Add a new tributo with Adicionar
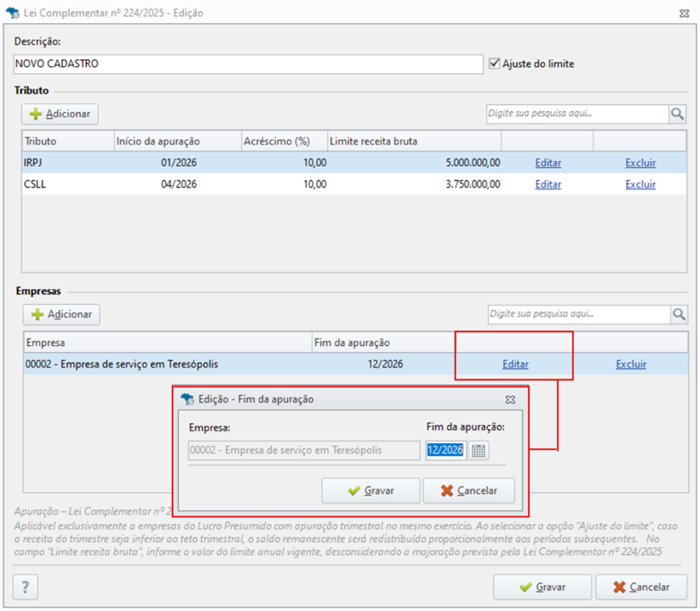The height and width of the screenshot is (611, 700). (60, 114)
